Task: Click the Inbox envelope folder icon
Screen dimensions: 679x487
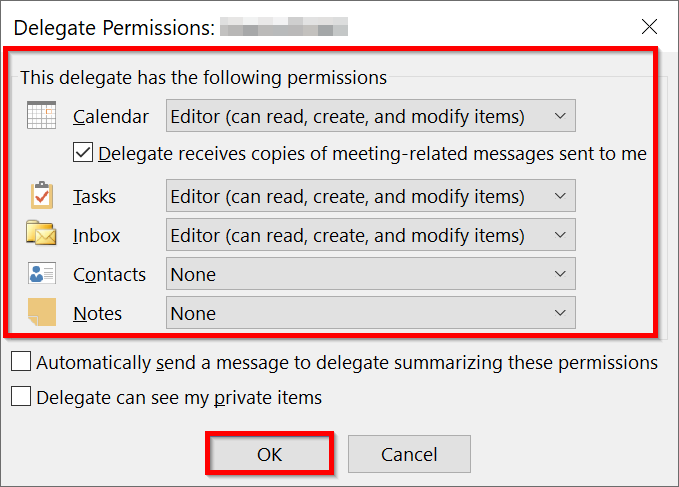Action: (41, 235)
